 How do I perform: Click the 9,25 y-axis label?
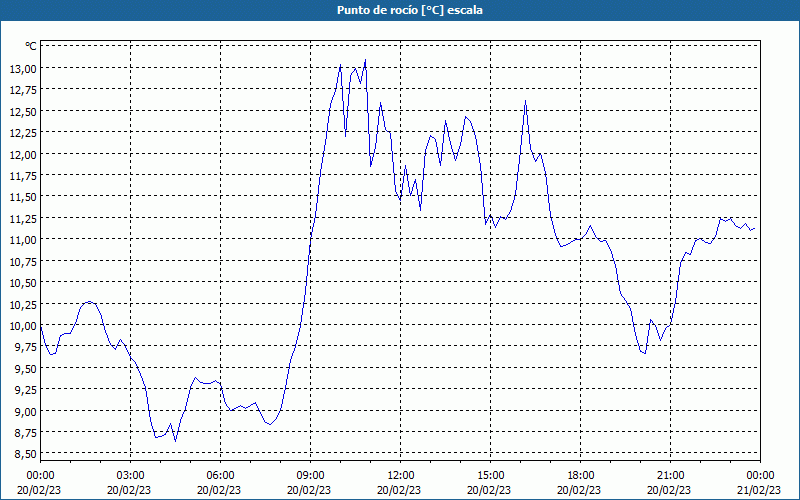pyautogui.click(x=26, y=390)
